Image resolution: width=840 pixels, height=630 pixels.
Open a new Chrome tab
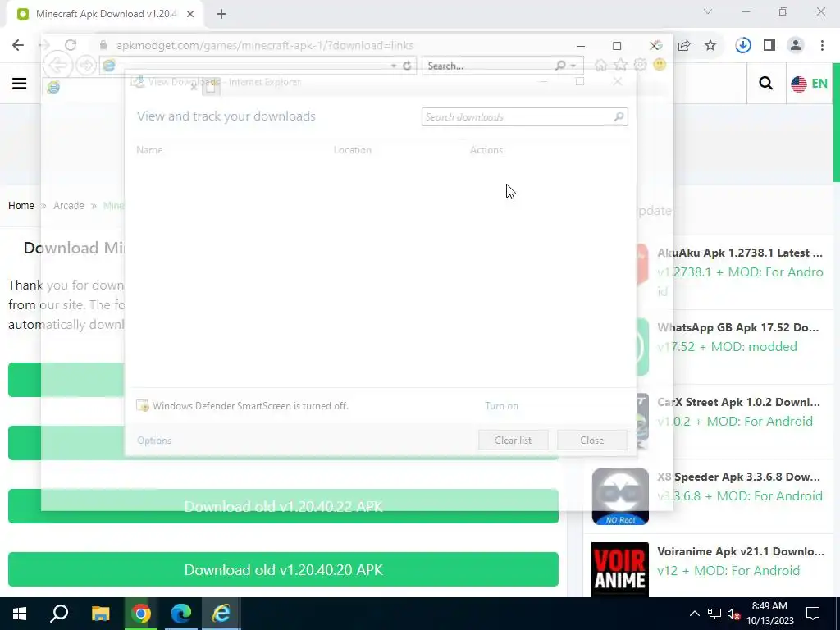pyautogui.click(x=221, y=14)
